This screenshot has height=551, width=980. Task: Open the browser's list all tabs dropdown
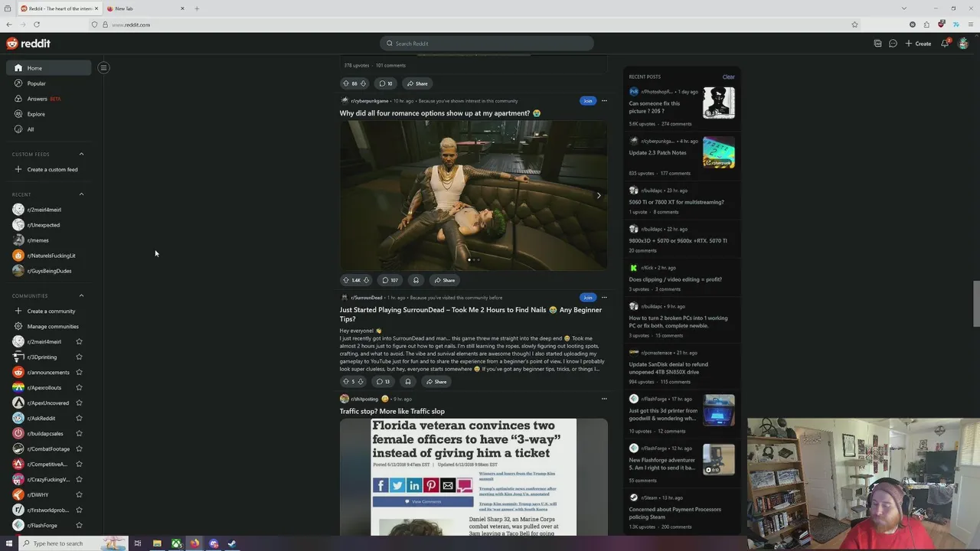coord(903,8)
